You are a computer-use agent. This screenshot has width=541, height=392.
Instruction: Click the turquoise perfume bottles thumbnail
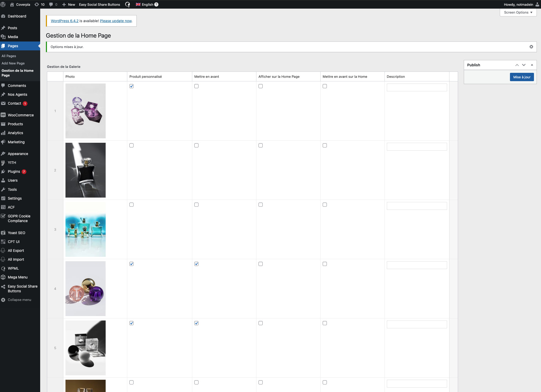[x=86, y=229]
